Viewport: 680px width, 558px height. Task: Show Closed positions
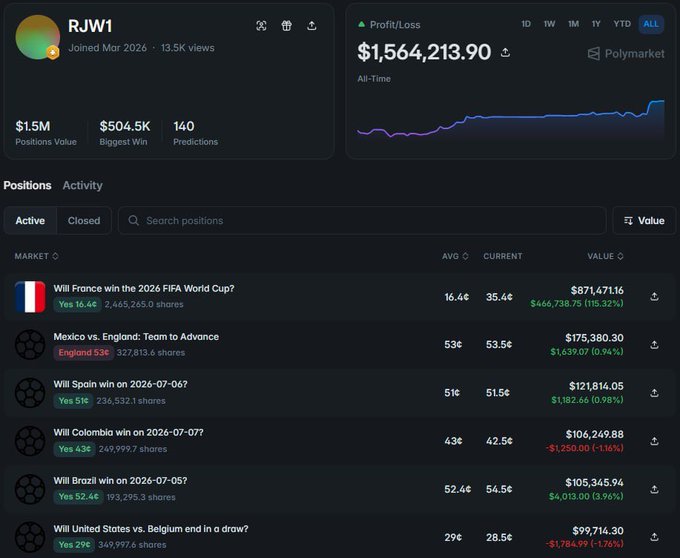(84, 220)
